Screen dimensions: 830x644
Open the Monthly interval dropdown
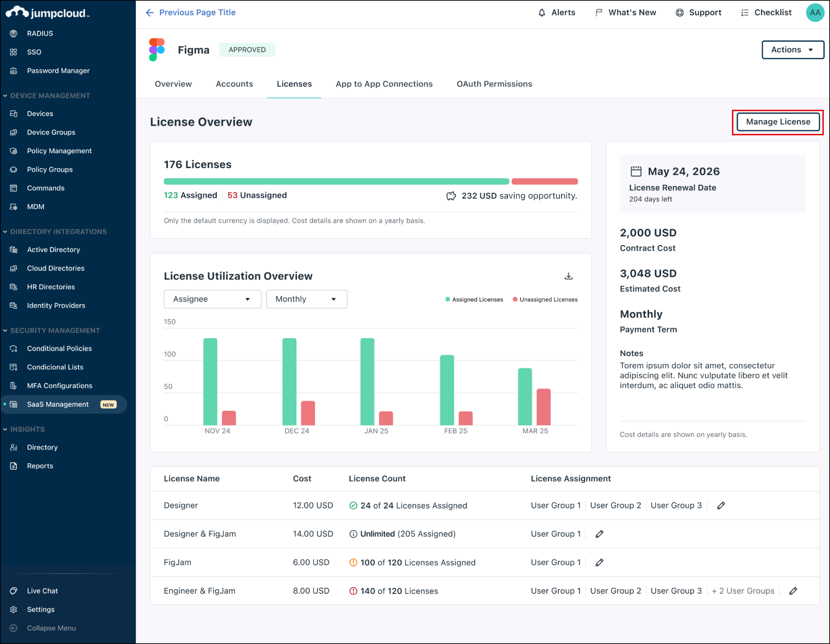307,299
